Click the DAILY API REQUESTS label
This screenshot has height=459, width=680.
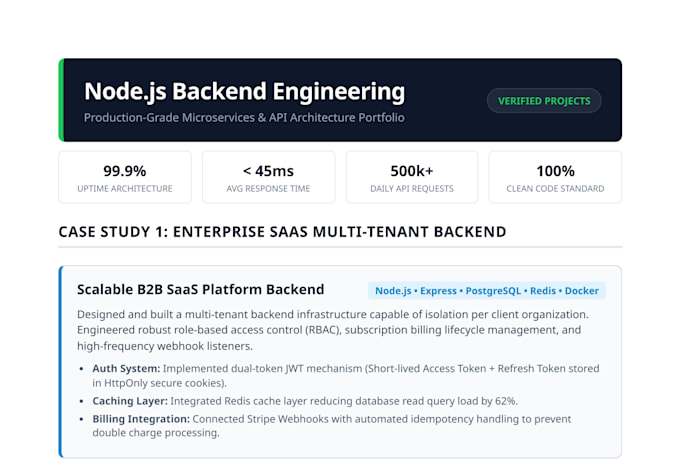point(412,189)
